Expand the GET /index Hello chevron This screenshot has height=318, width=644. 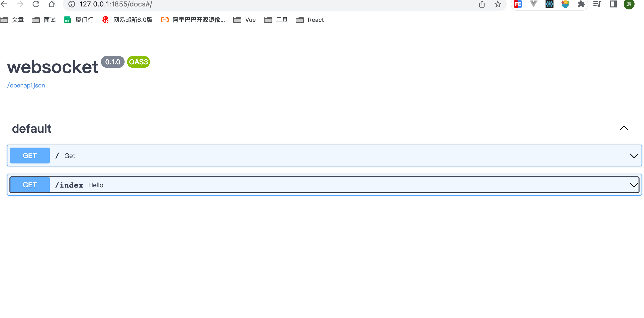(x=634, y=185)
